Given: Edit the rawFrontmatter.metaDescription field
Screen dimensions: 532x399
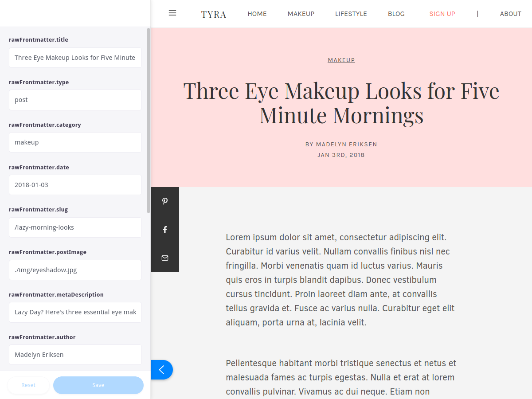Looking at the screenshot, I should [x=75, y=312].
